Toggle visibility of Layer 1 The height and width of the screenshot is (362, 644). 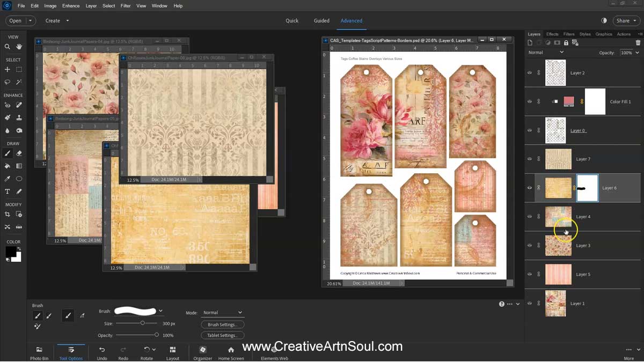point(529,303)
